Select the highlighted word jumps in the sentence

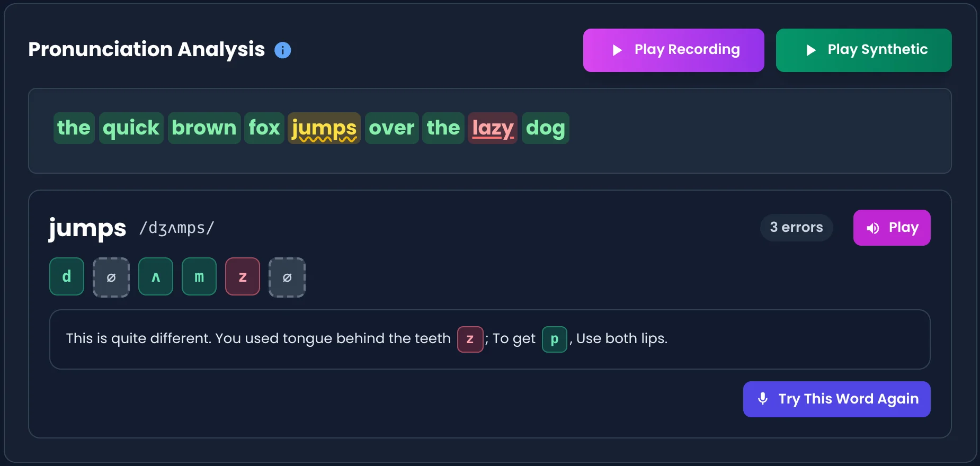324,128
